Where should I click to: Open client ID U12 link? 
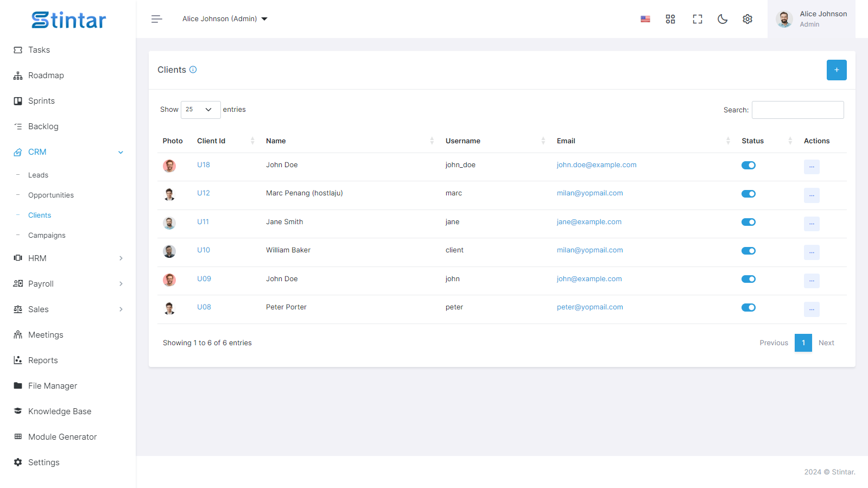coord(204,193)
